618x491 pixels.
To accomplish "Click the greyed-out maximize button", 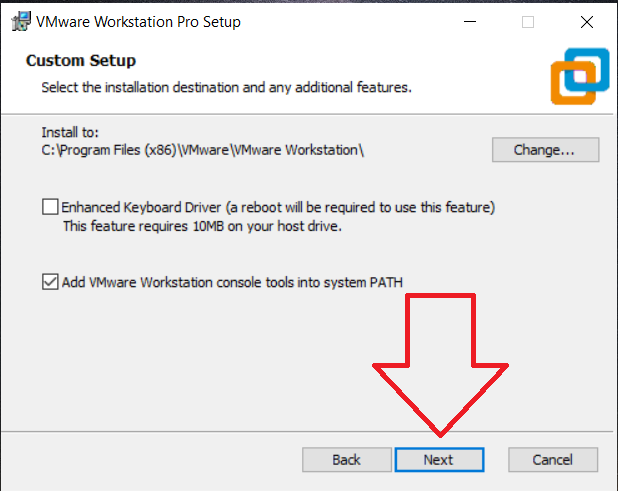I will click(528, 21).
